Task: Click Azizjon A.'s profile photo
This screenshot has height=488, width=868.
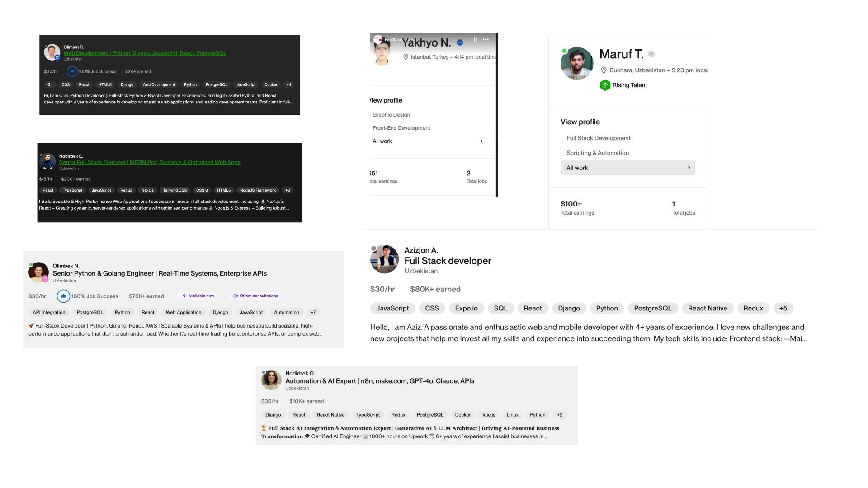Action: click(384, 260)
